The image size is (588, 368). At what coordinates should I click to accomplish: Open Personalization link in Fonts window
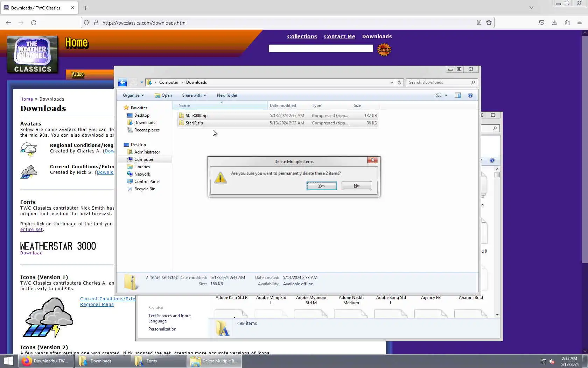[162, 329]
